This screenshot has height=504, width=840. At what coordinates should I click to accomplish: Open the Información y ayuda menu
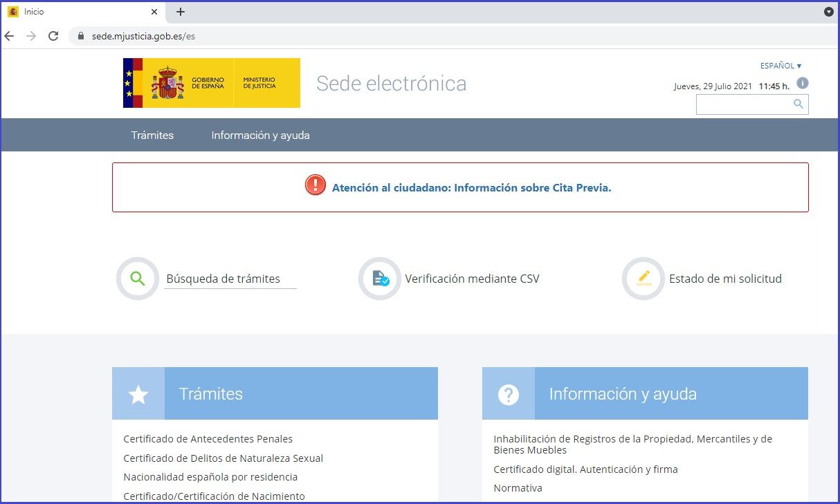click(259, 135)
